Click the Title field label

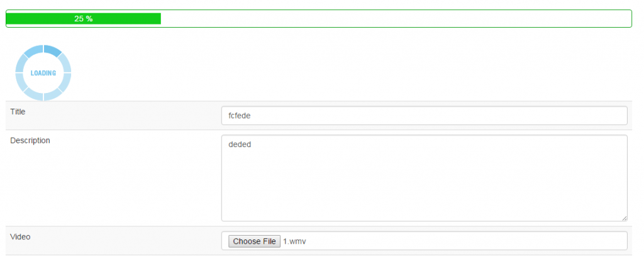[18, 111]
